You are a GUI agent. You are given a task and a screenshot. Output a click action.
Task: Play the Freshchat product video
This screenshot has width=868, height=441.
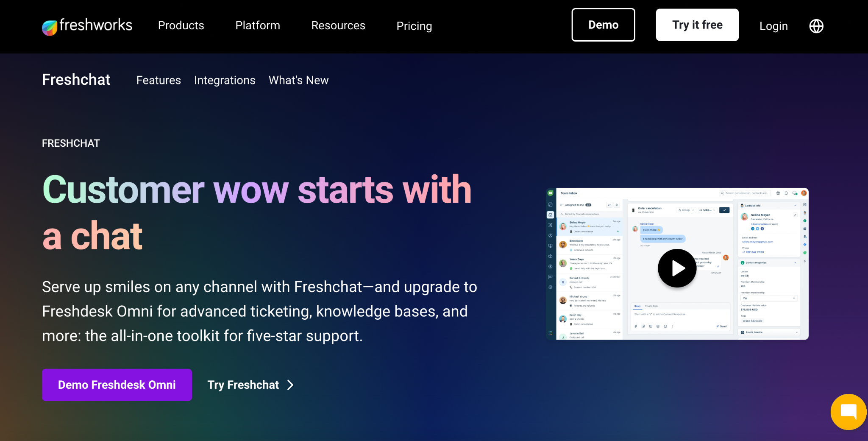tap(677, 268)
